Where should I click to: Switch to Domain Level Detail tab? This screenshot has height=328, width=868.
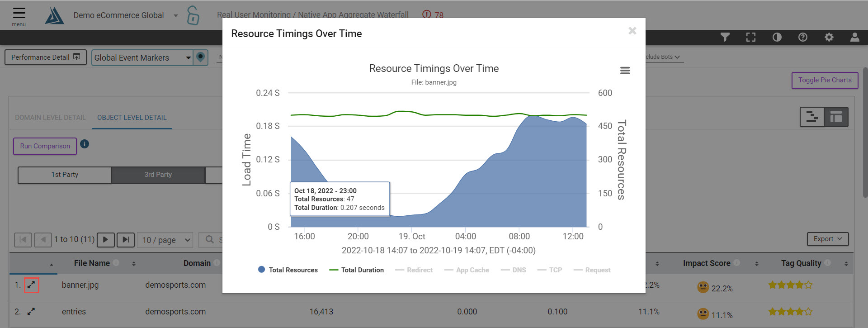[50, 118]
